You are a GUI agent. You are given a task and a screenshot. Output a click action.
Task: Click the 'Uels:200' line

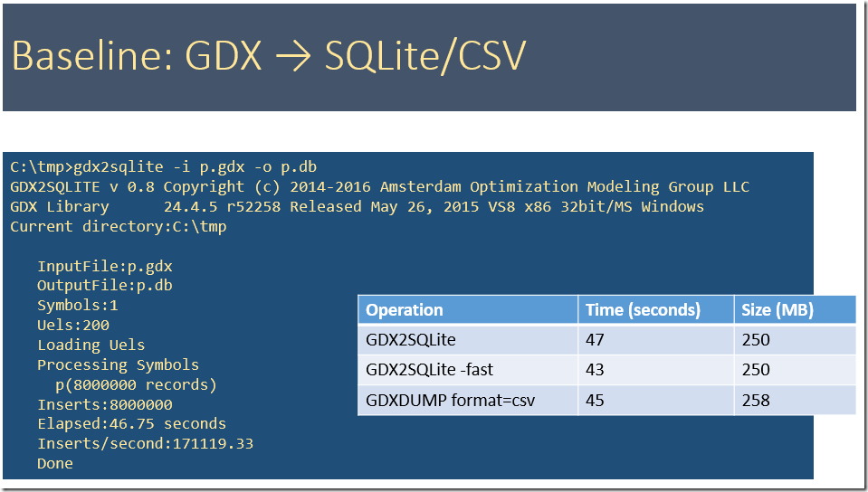(73, 326)
